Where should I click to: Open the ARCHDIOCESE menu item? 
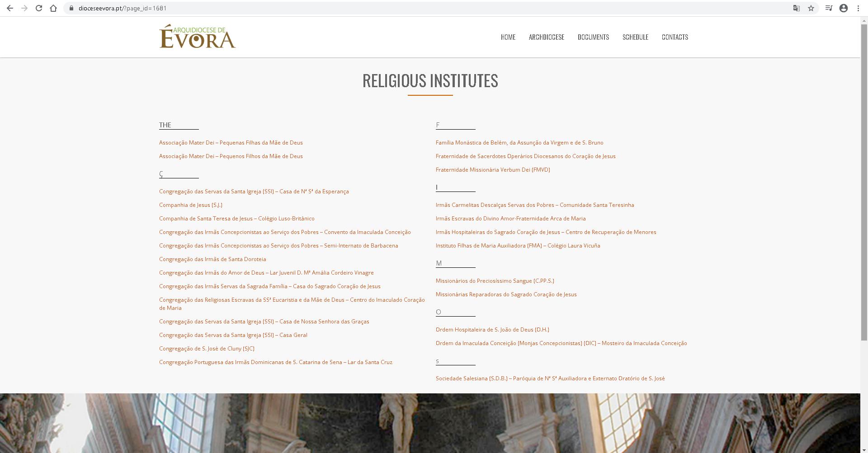click(x=547, y=37)
